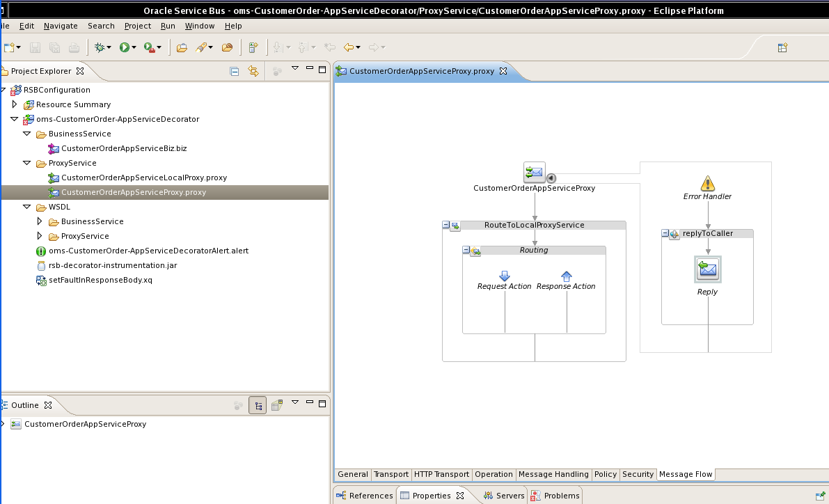Collapse the RouteToLocalProxyService node
Image resolution: width=829 pixels, height=504 pixels.
point(445,225)
